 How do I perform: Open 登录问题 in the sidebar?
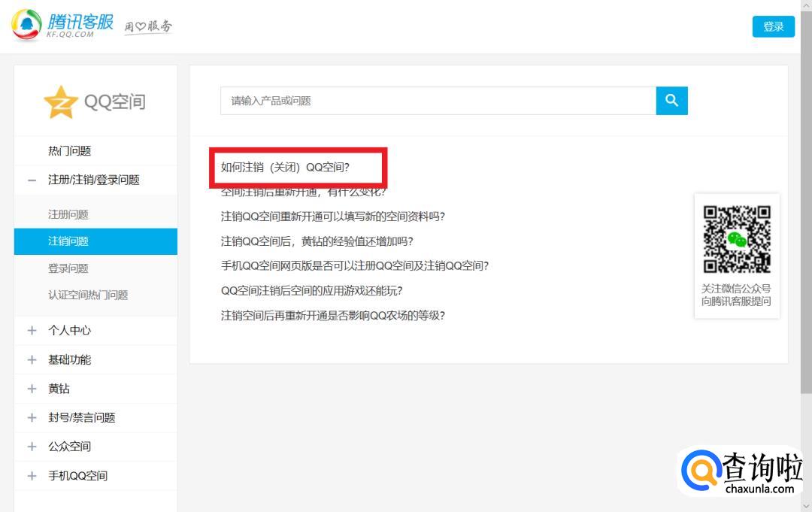click(x=68, y=268)
